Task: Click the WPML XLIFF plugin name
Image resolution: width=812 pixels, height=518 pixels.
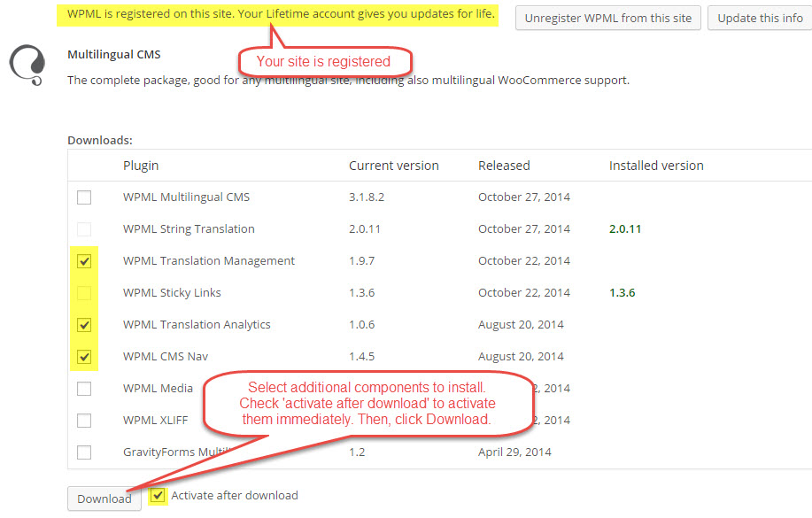Action: tap(155, 420)
